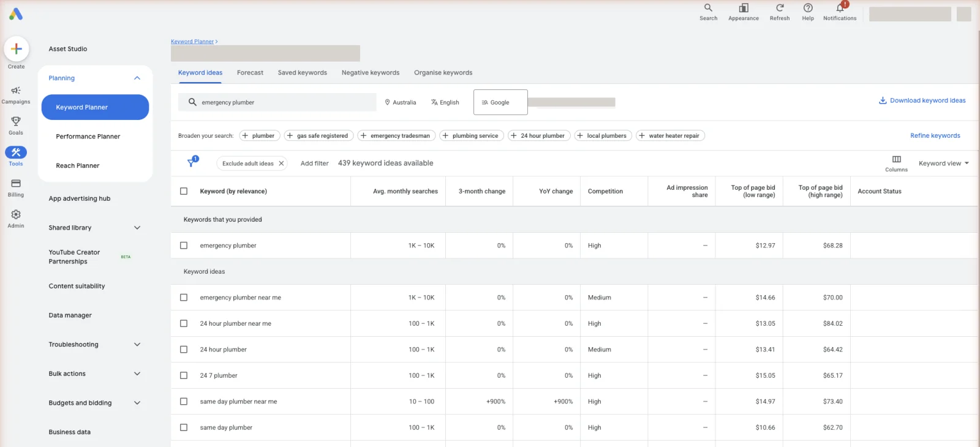
Task: Click the Australia location pin
Action: click(387, 102)
